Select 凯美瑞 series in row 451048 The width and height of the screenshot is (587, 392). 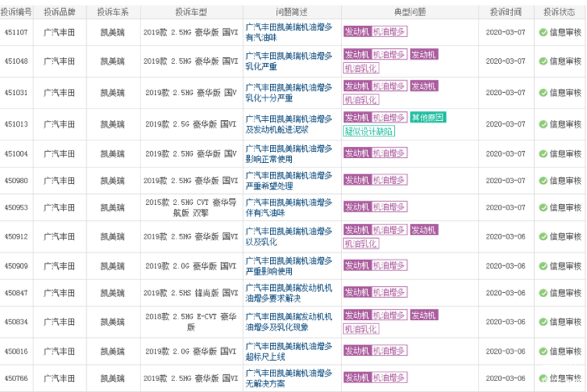click(x=113, y=61)
